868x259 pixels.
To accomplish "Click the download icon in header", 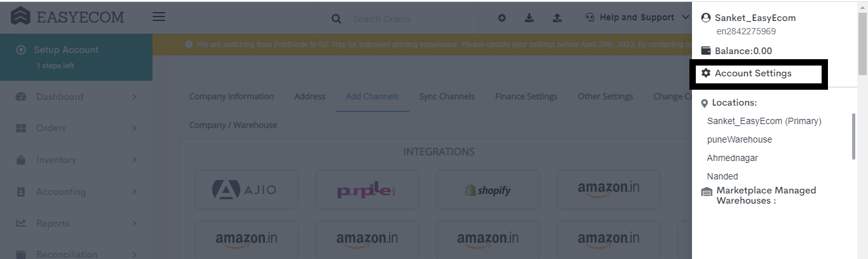I will tap(529, 18).
